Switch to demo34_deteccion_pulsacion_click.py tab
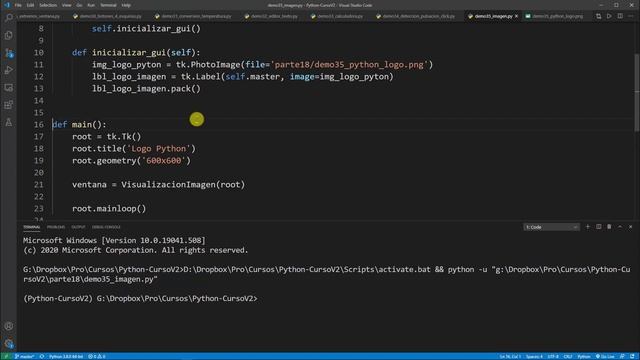 click(x=419, y=16)
